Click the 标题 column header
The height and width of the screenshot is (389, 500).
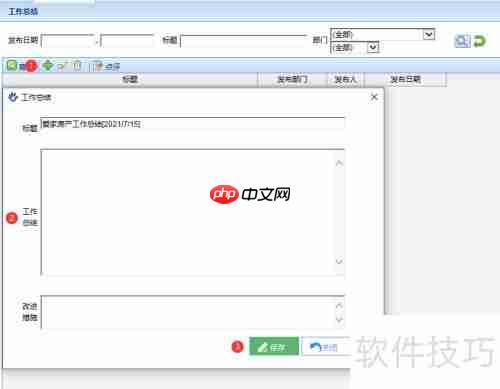pyautogui.click(x=130, y=79)
